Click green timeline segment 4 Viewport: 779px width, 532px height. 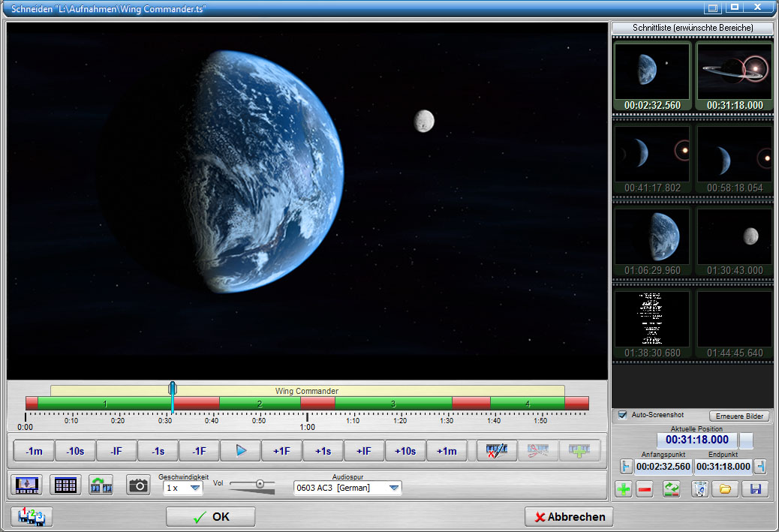(x=528, y=404)
